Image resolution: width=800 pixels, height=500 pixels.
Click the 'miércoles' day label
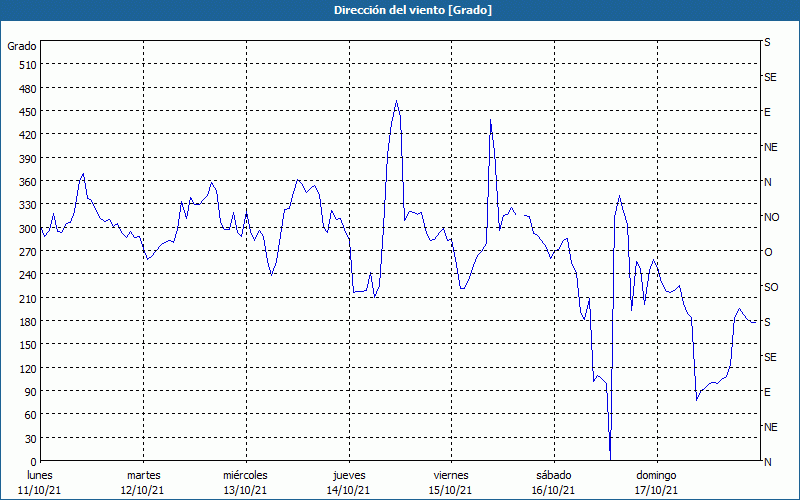245,476
